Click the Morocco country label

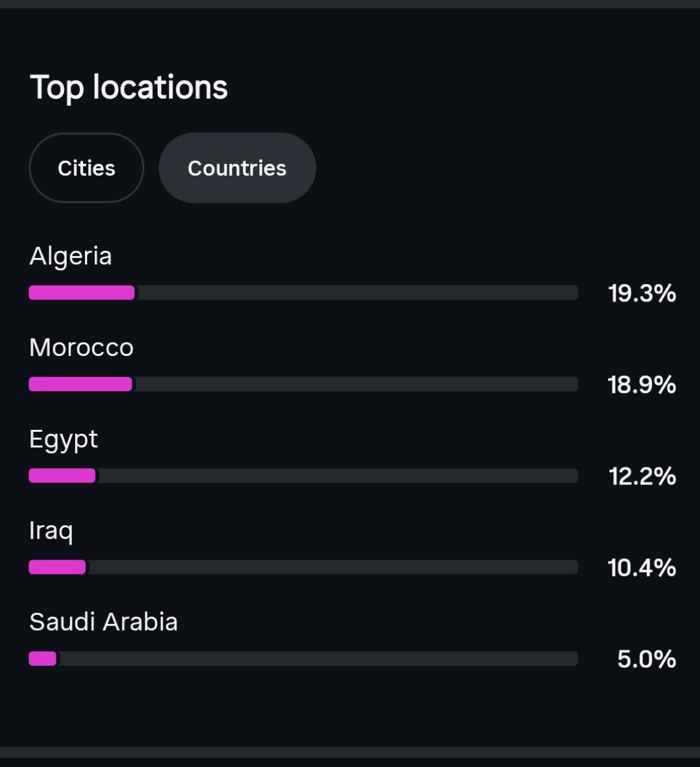coord(81,348)
